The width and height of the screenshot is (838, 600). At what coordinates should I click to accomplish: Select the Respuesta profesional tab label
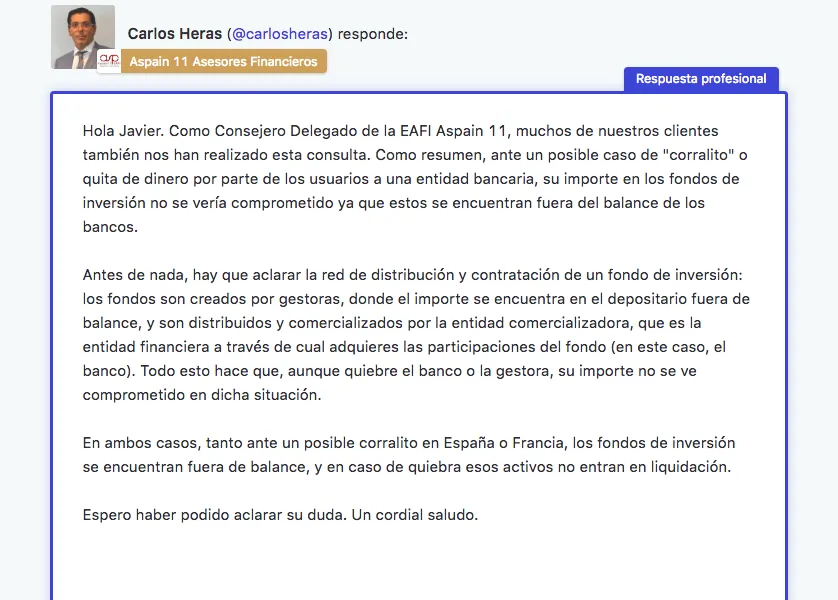[x=701, y=79]
